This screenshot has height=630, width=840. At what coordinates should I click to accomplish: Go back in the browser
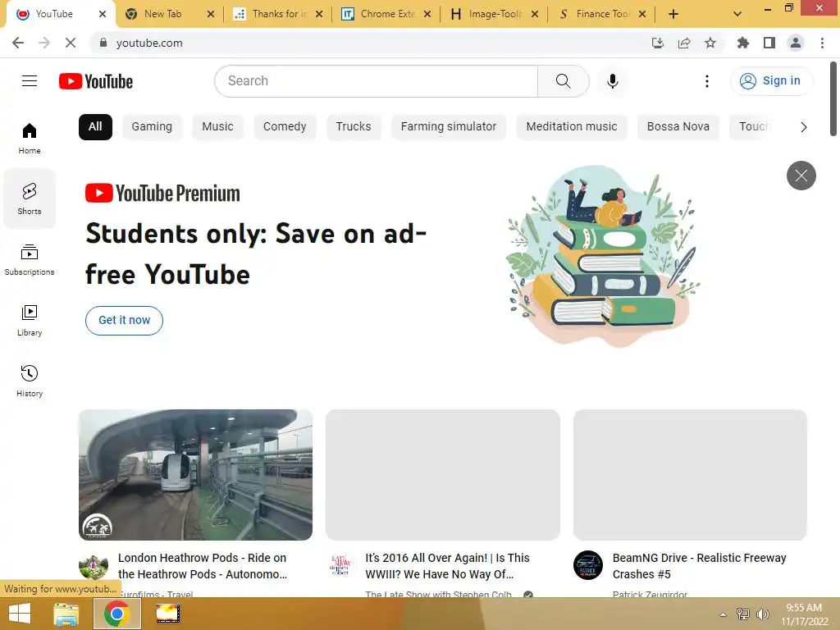[x=18, y=43]
